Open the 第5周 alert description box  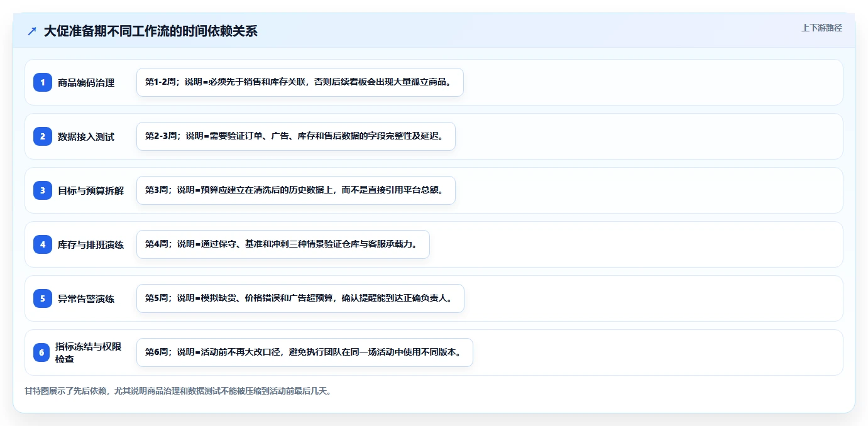(x=300, y=298)
